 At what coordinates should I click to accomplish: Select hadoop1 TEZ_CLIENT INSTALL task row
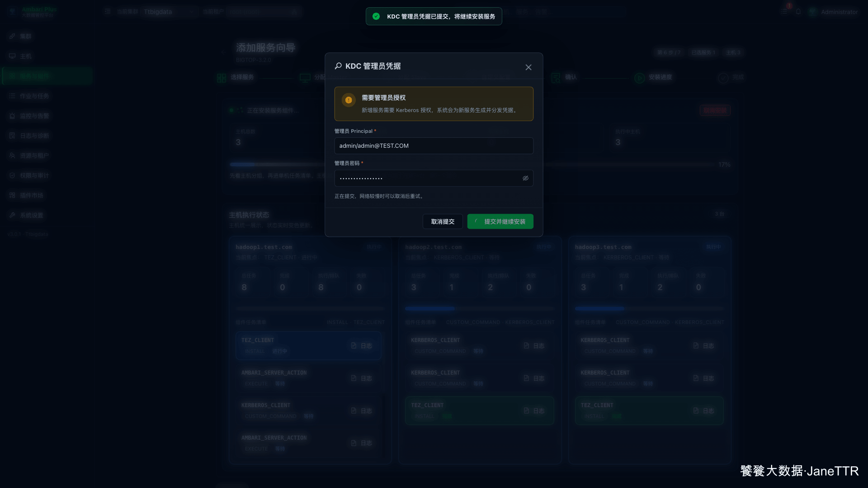308,346
